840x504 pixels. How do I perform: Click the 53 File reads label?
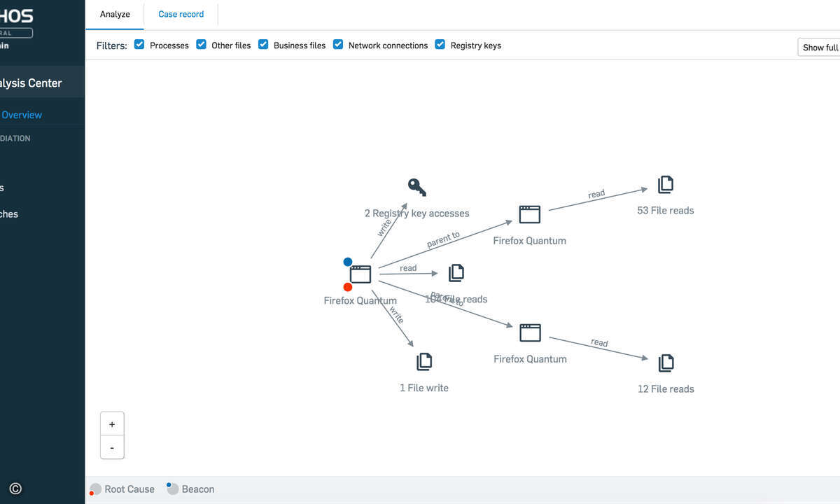pos(666,210)
